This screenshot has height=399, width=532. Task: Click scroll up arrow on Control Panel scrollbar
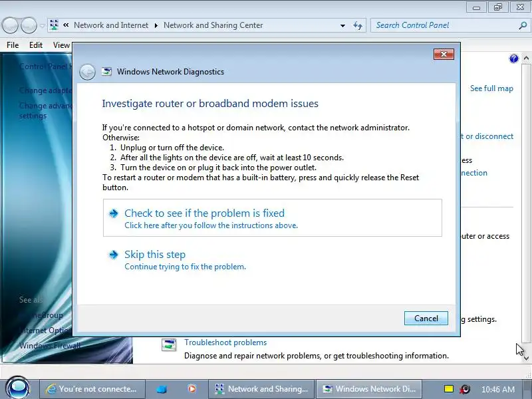(526, 59)
